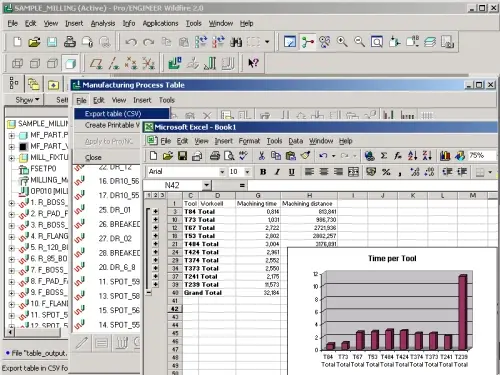Viewport: 500px width, 375px height.
Task: Open the Arial font dropdown
Action: [x=222, y=172]
